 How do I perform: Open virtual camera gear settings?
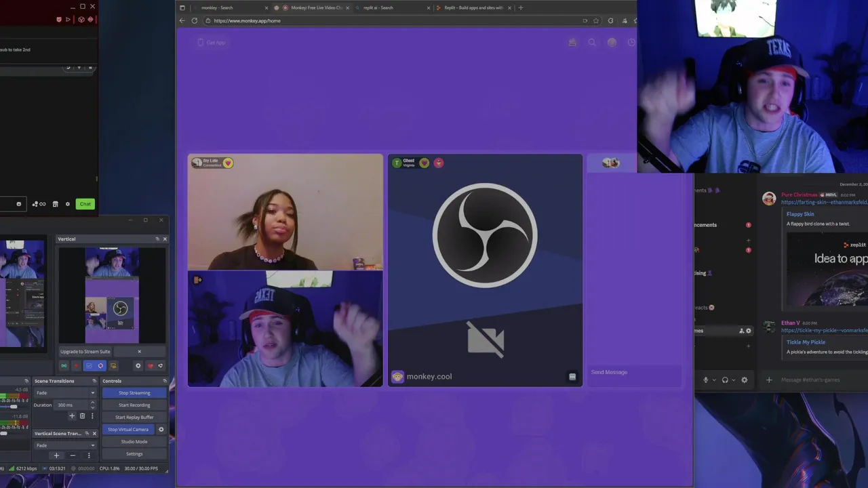(x=161, y=429)
